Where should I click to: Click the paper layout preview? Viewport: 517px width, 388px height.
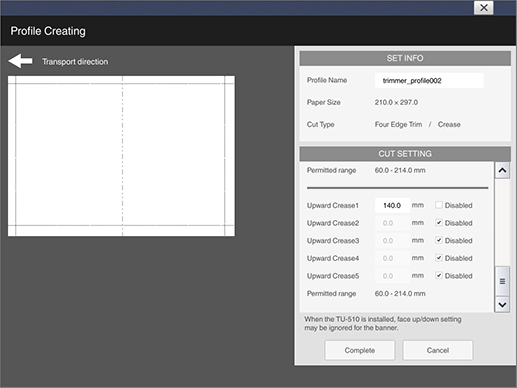tap(121, 156)
